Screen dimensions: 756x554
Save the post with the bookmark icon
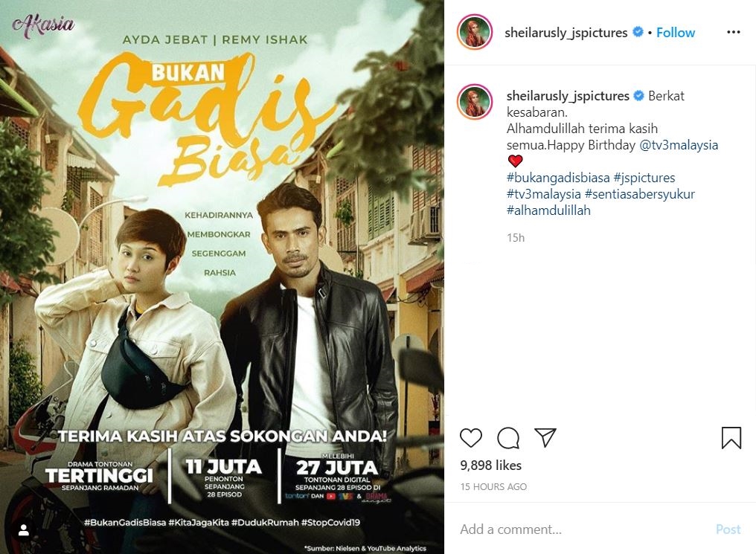(731, 437)
